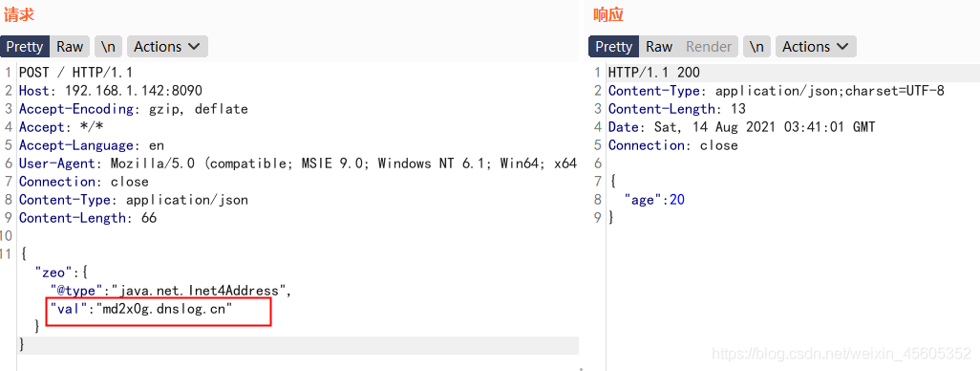The height and width of the screenshot is (371, 980).
Task: Toggle \n display in response panel
Action: tap(756, 47)
